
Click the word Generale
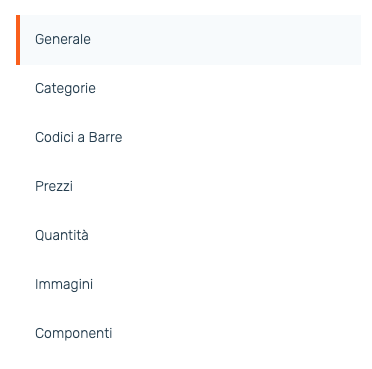63,39
